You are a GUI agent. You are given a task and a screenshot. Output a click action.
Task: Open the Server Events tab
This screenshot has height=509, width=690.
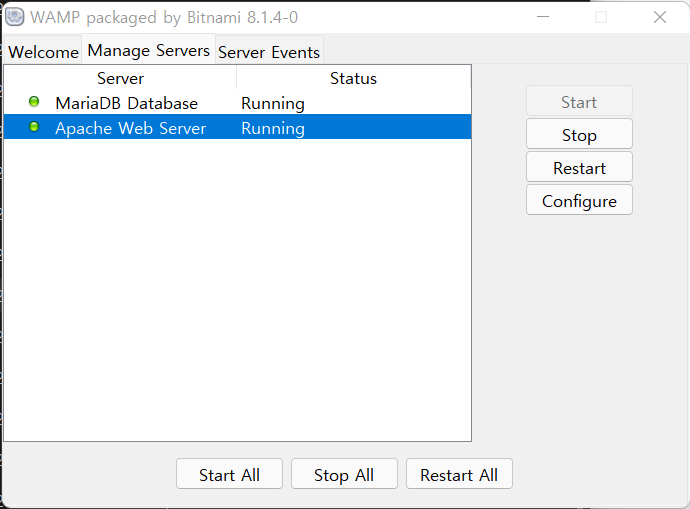click(269, 52)
